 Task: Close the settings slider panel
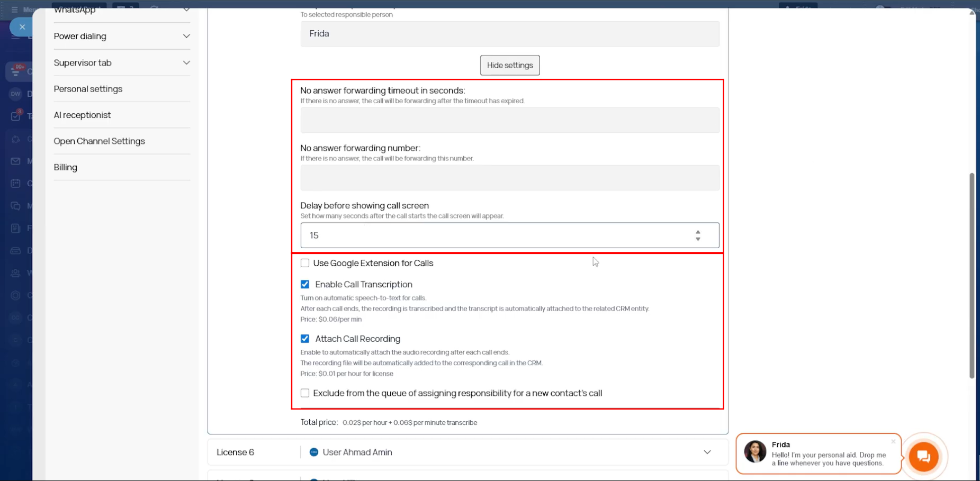22,27
